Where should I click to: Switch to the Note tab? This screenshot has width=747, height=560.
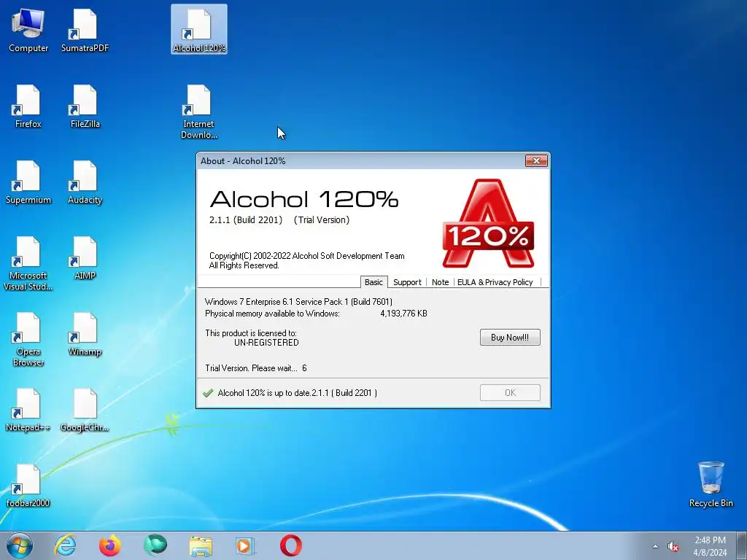coord(440,282)
